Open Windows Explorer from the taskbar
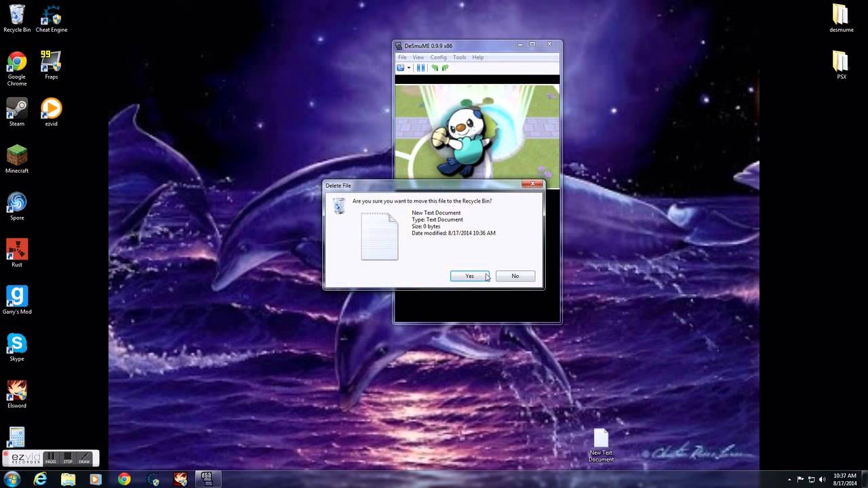Screen dimensions: 868x488 [68, 479]
